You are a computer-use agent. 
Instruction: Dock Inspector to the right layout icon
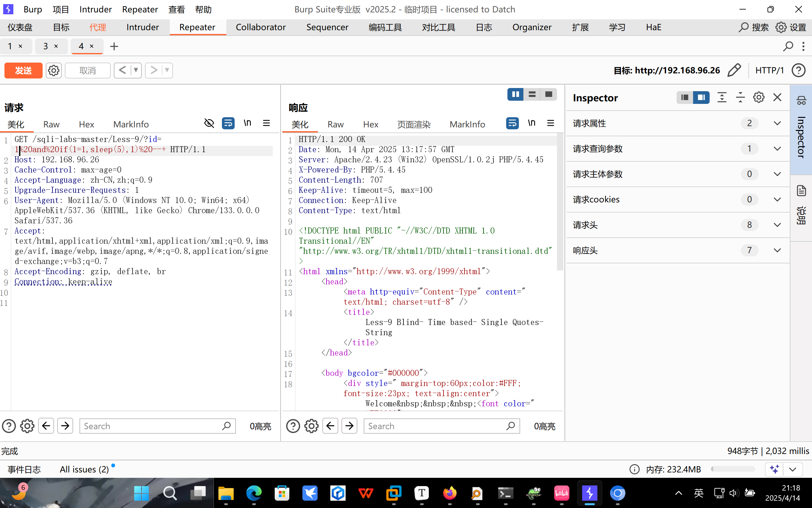[x=701, y=98]
